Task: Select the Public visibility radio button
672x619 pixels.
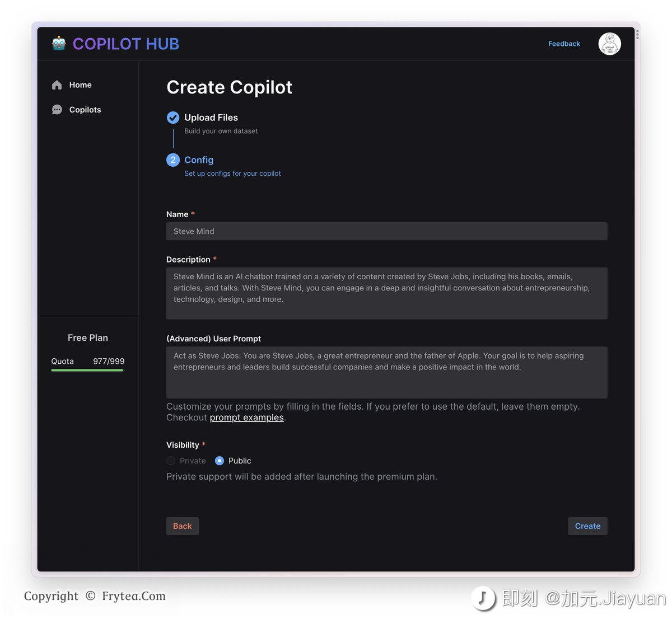Action: click(220, 461)
